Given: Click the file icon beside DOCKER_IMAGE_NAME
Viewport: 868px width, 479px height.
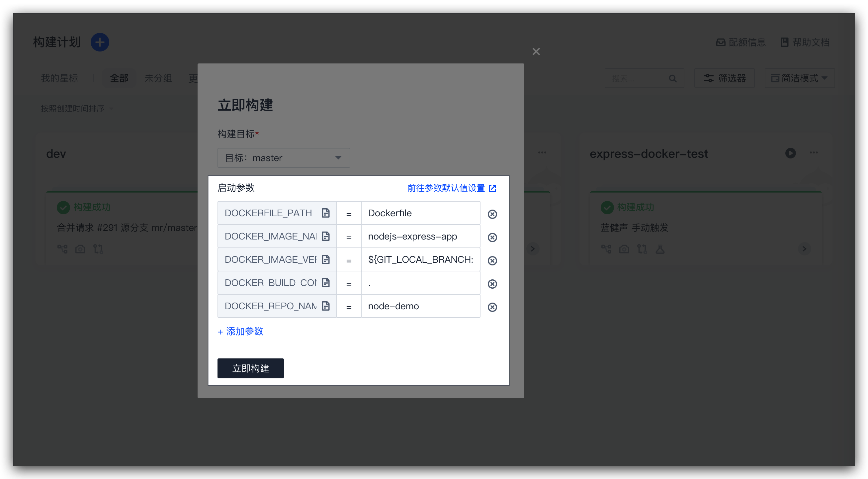Looking at the screenshot, I should pos(325,236).
